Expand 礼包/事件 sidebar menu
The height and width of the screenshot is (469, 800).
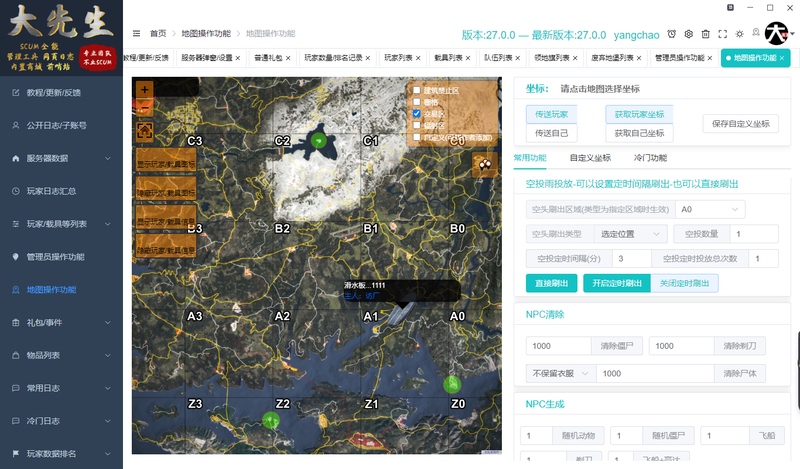[x=61, y=323]
